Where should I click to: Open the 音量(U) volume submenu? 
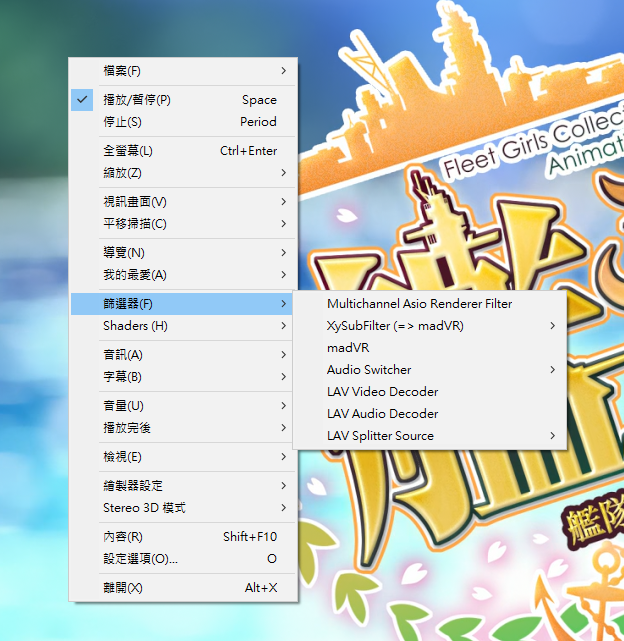tap(183, 406)
